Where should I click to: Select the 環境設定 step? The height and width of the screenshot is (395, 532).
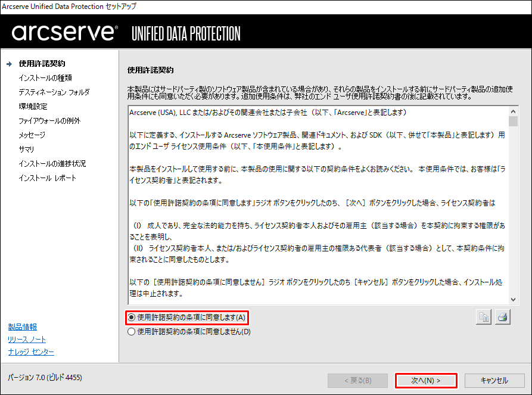click(33, 106)
